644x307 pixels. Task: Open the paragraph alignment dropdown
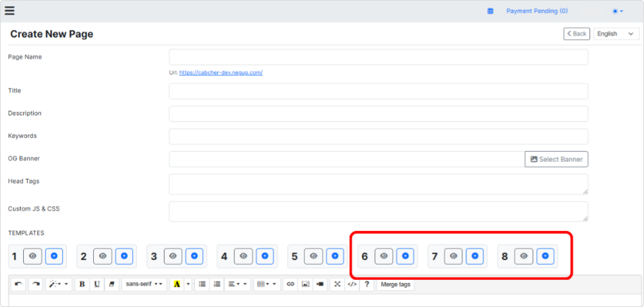[237, 284]
